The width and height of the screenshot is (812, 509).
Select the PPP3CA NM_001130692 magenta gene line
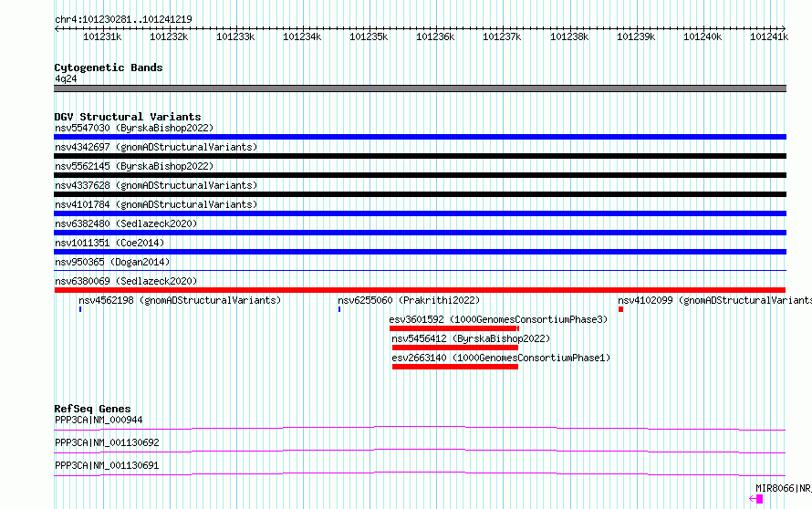[x=420, y=451]
